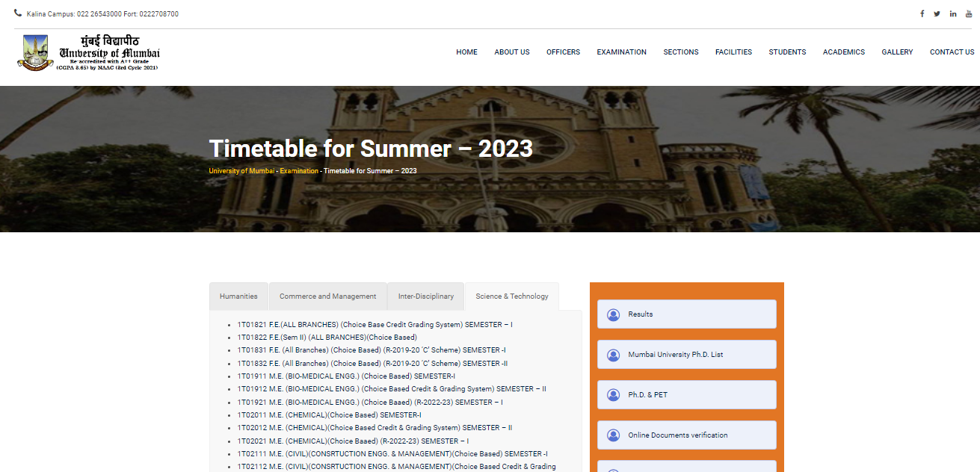Open the HOME menu item
Viewport: 980px width, 472px height.
click(x=466, y=52)
